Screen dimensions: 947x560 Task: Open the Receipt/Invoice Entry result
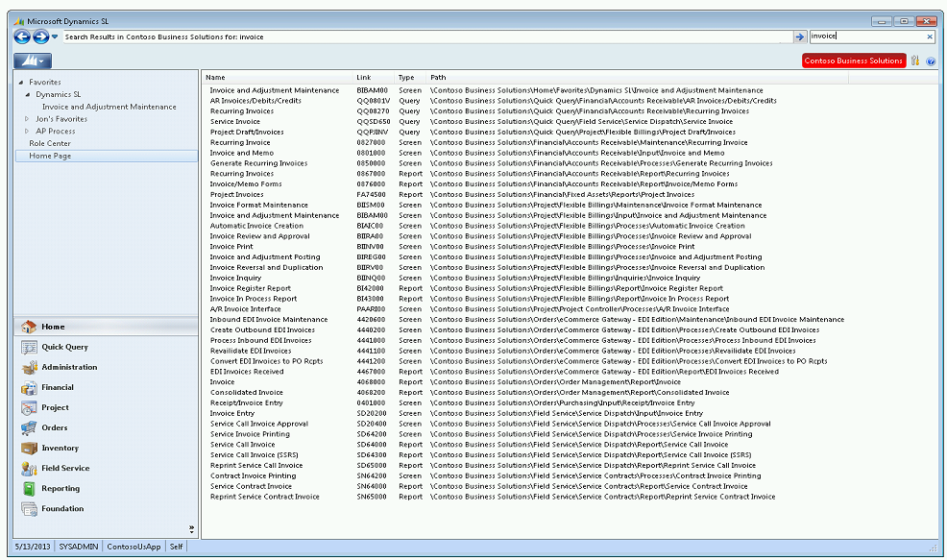[247, 402]
